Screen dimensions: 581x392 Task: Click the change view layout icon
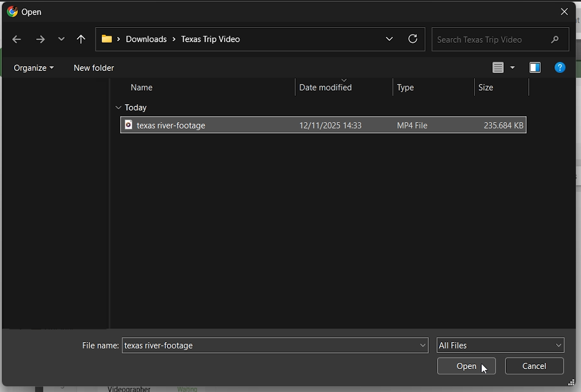click(498, 68)
